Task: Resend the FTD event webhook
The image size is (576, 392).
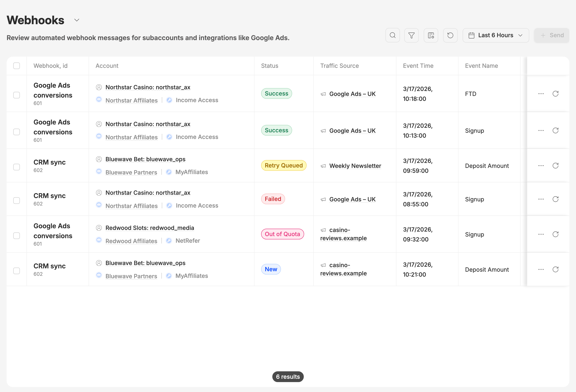Action: (556, 94)
